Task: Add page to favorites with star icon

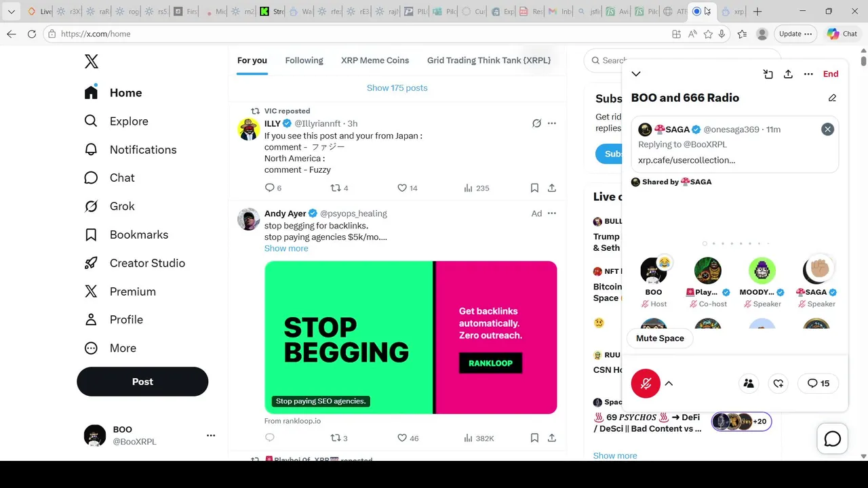Action: [x=708, y=34]
